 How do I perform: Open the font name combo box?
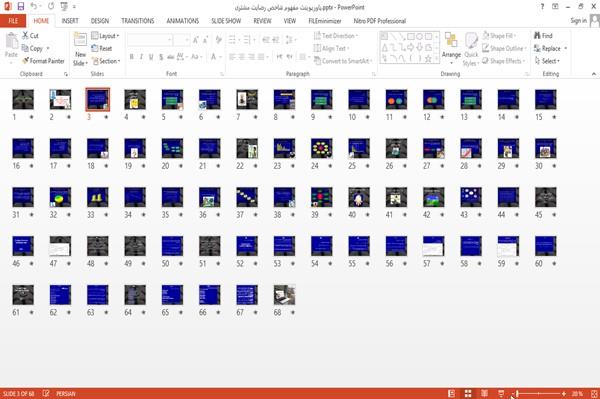coord(149,40)
